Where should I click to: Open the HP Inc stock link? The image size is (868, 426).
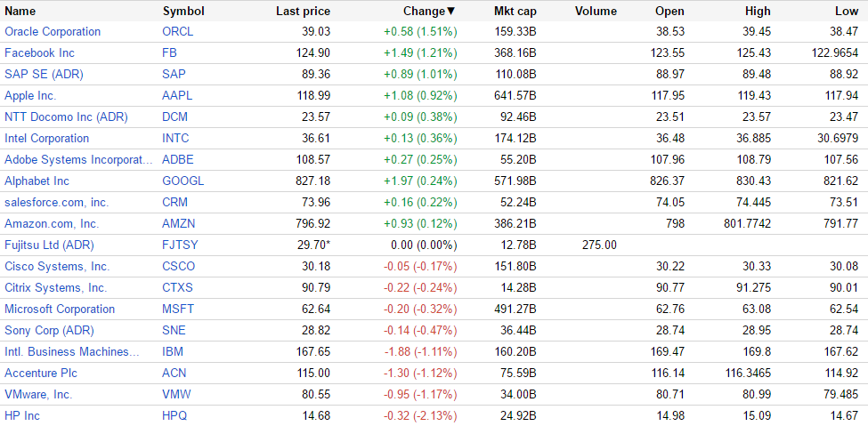22,415
